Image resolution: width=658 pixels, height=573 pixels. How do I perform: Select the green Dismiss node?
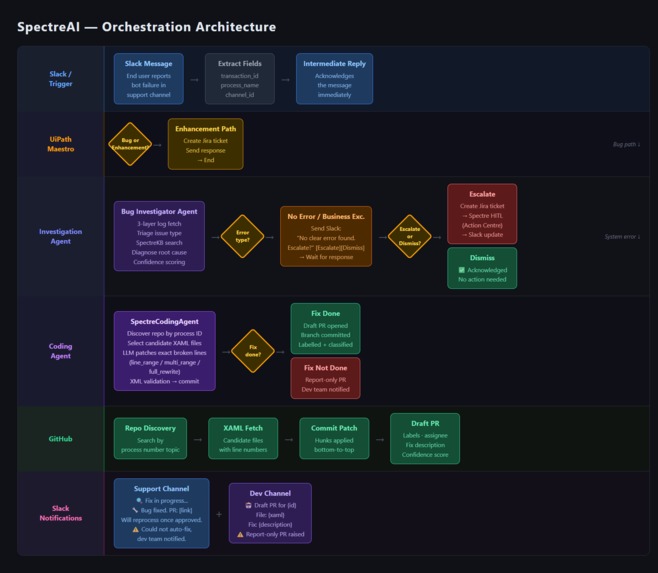click(x=482, y=268)
